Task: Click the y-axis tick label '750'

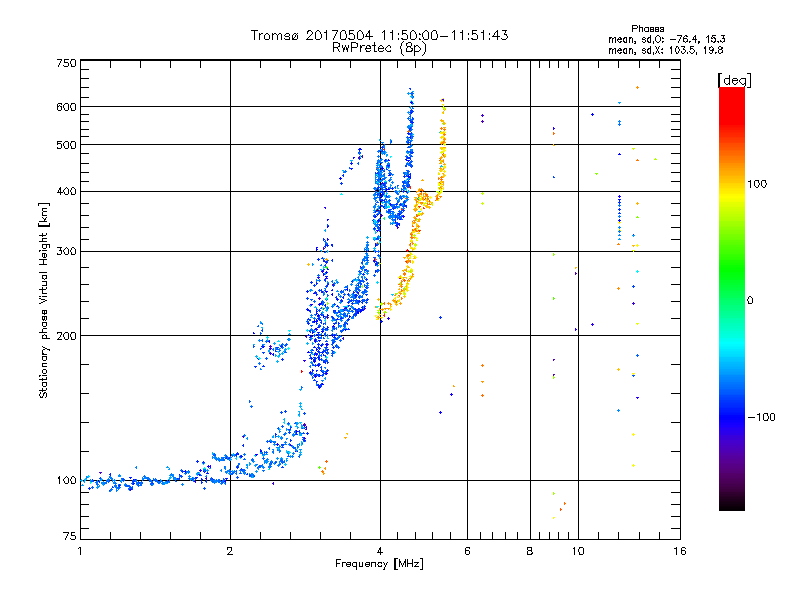Action: click(x=66, y=63)
